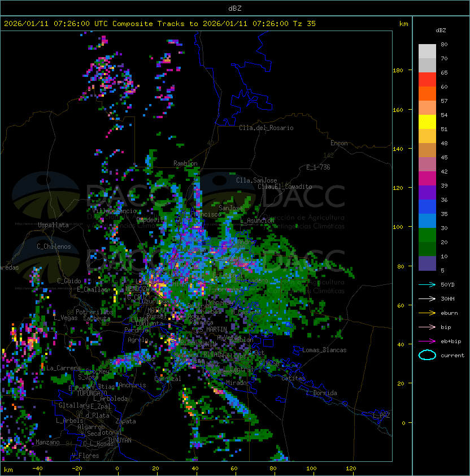Click the 'Clla.SanJose' map label
470x476 pixels.
tap(256, 180)
